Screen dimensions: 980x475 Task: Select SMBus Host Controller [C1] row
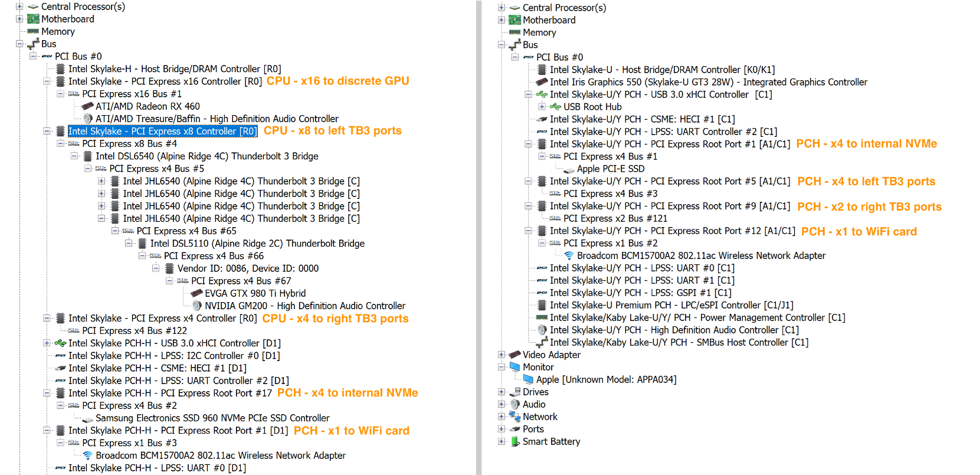coord(680,342)
